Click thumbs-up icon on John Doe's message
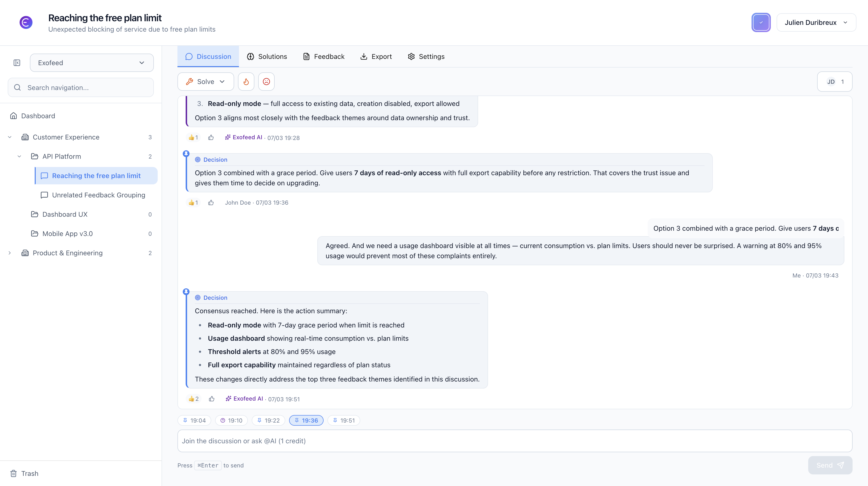 pos(211,203)
